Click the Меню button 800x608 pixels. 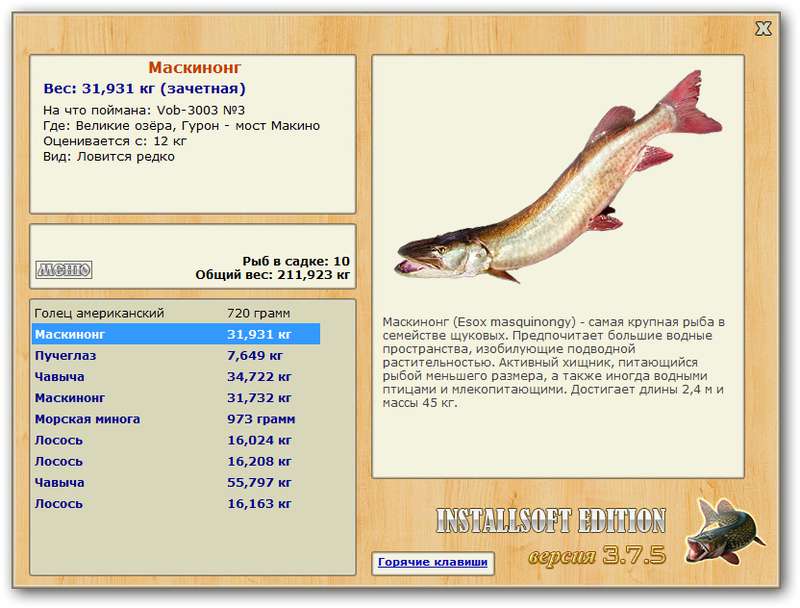64,269
